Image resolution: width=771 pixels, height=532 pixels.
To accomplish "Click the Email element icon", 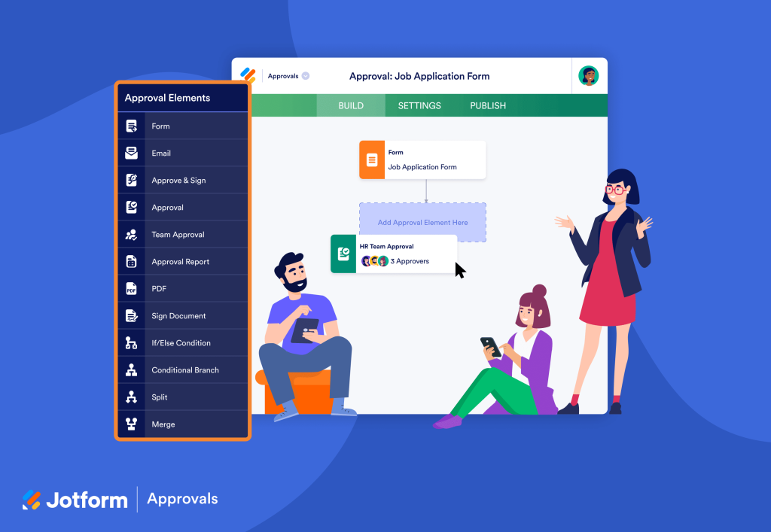I will point(133,153).
